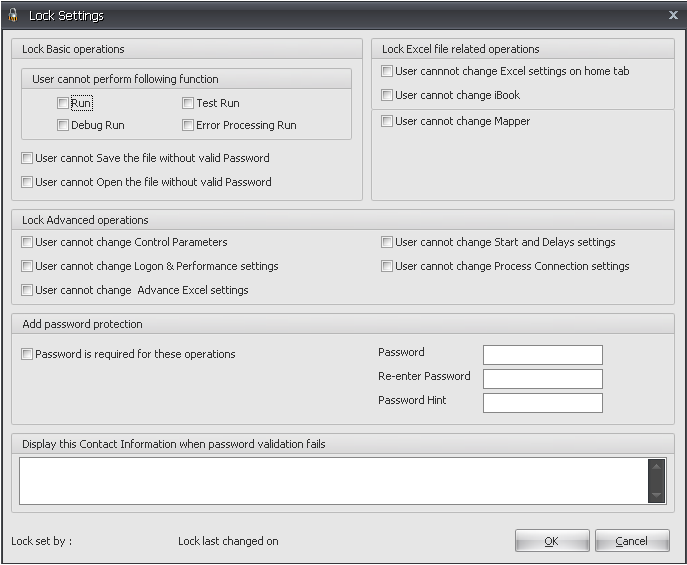Lock changing Control Parameters
Image resolution: width=687 pixels, height=565 pixels.
click(x=27, y=242)
